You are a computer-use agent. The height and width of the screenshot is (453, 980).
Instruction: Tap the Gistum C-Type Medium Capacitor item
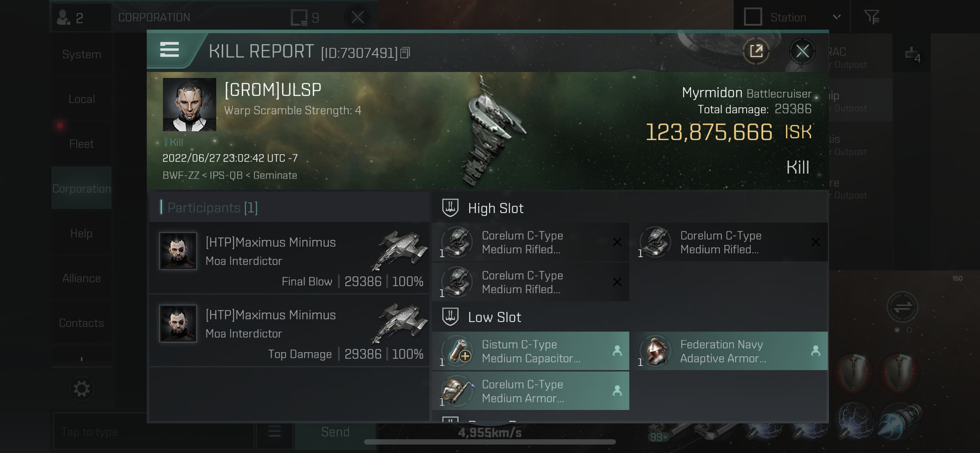[530, 351]
